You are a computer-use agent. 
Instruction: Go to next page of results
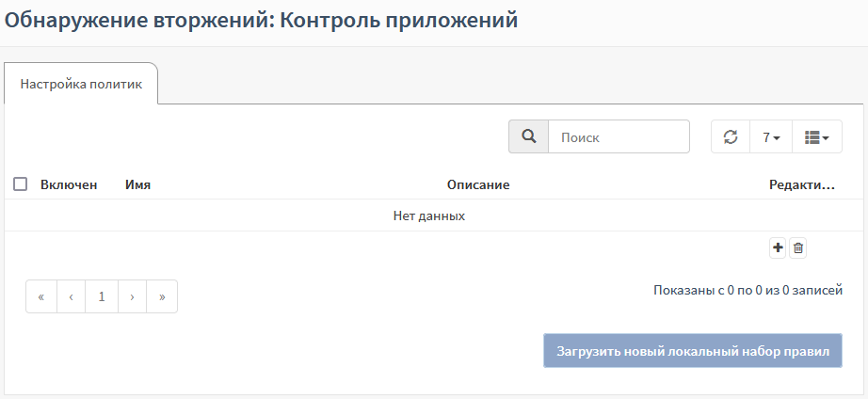[x=132, y=296]
